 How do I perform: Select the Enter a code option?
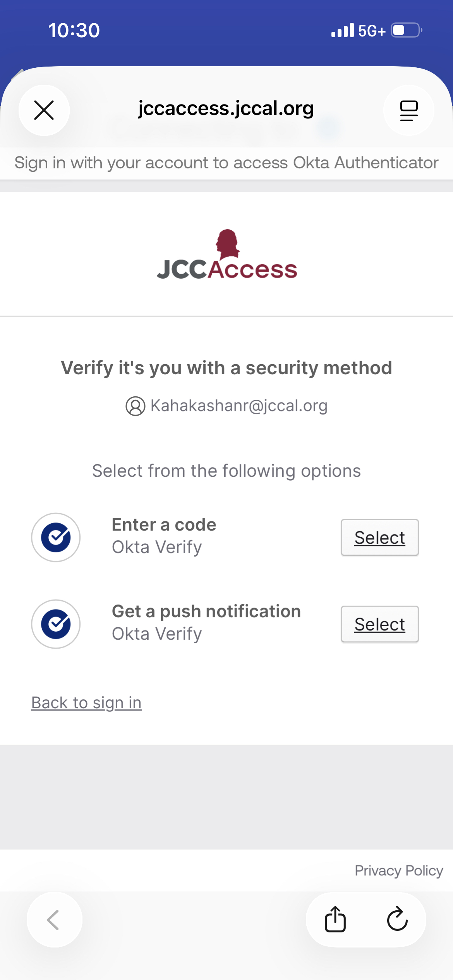[x=379, y=538]
